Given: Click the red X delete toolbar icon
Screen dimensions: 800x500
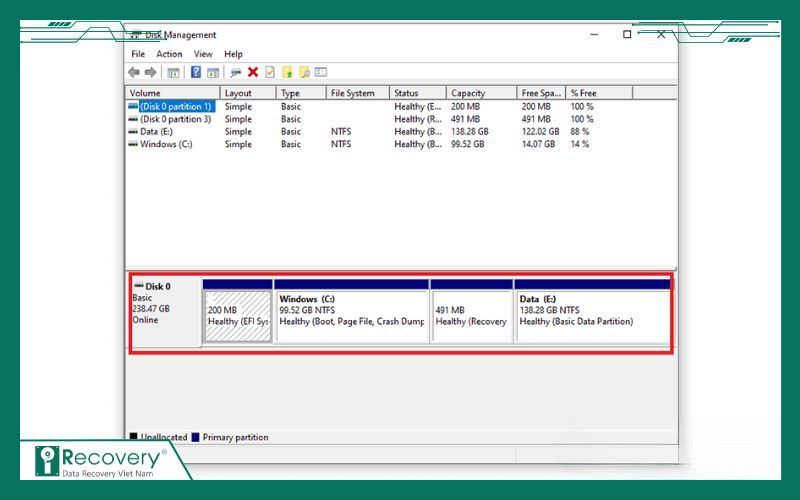Looking at the screenshot, I should (x=253, y=72).
